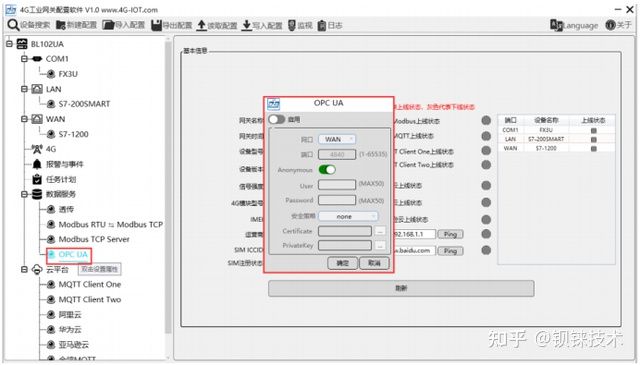Open the log clipboard icon

tap(322, 25)
